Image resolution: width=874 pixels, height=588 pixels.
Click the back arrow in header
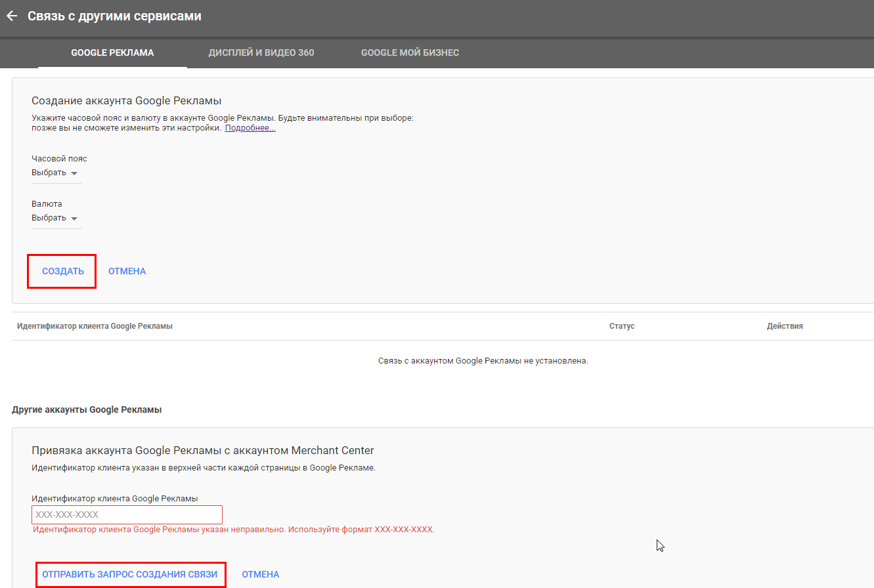[x=12, y=16]
